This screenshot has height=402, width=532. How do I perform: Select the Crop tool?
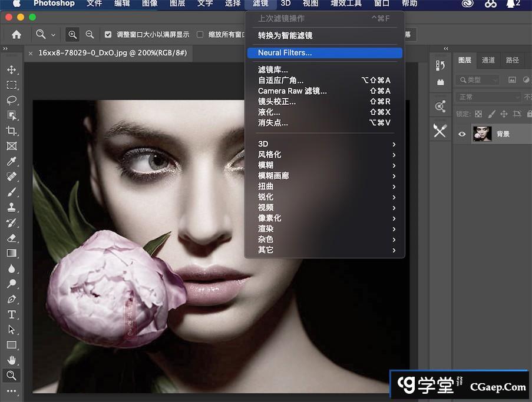[x=12, y=131]
